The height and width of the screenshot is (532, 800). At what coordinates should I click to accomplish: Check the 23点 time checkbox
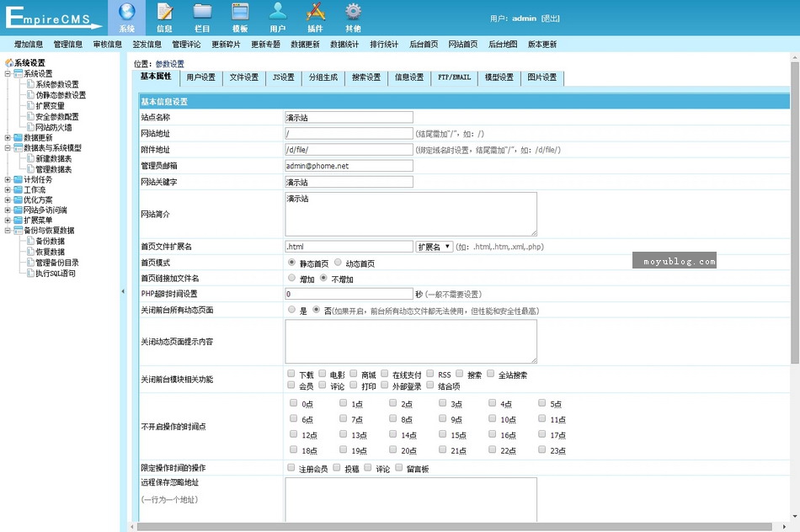541,450
